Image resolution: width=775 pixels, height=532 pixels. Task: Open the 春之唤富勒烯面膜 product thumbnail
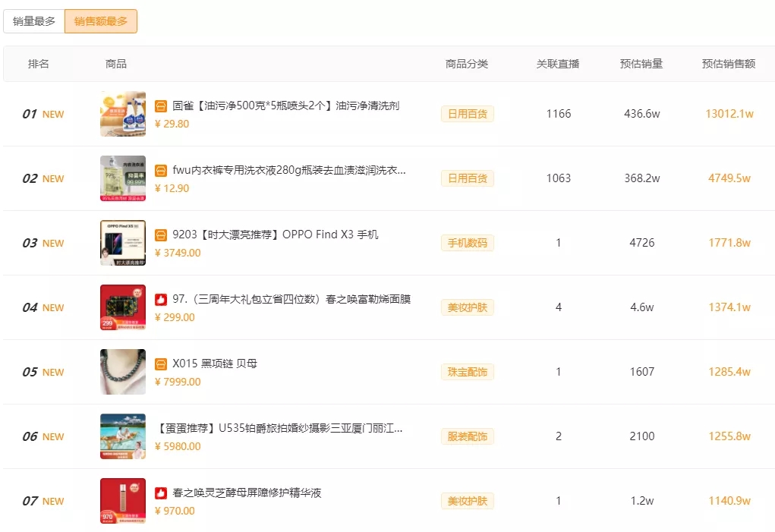(123, 307)
